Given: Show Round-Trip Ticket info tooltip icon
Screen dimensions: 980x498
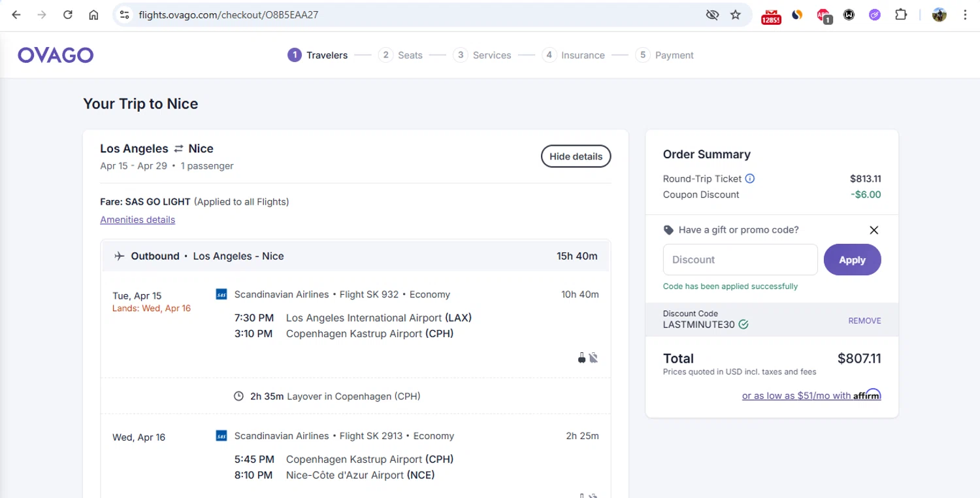Looking at the screenshot, I should [750, 178].
